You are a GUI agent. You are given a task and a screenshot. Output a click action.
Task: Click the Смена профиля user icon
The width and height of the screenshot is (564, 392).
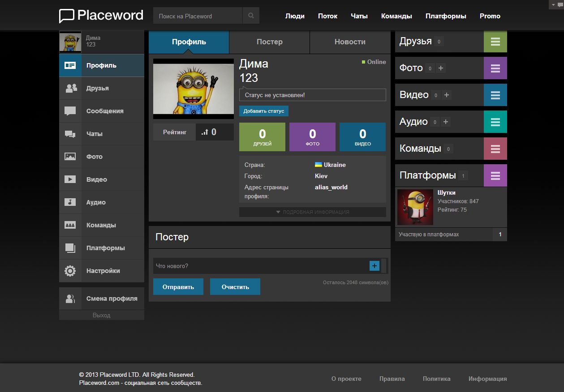point(70,298)
